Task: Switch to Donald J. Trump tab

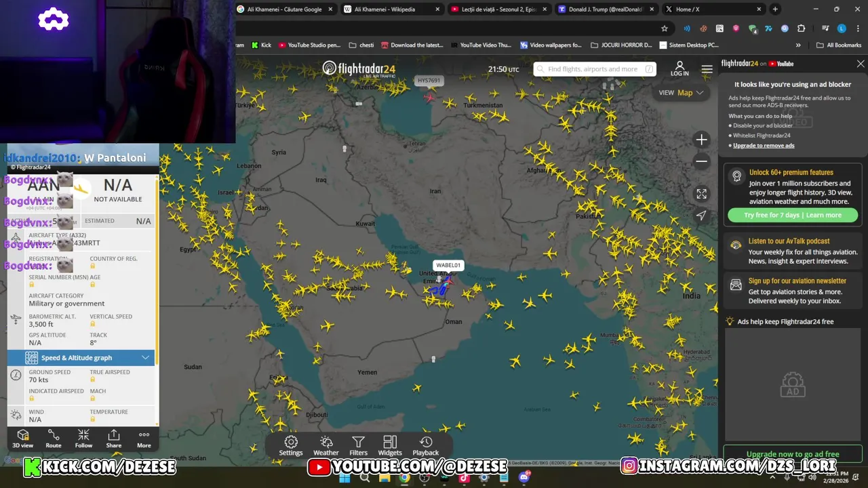Action: click(605, 9)
